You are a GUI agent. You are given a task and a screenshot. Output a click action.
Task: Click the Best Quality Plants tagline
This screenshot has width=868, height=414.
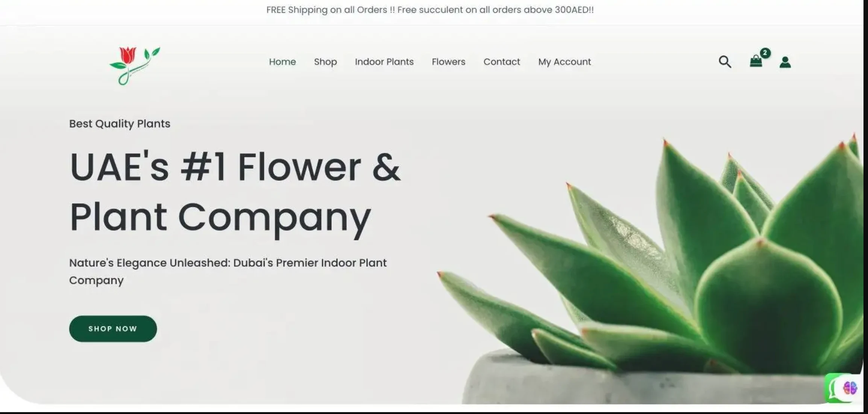click(x=120, y=124)
